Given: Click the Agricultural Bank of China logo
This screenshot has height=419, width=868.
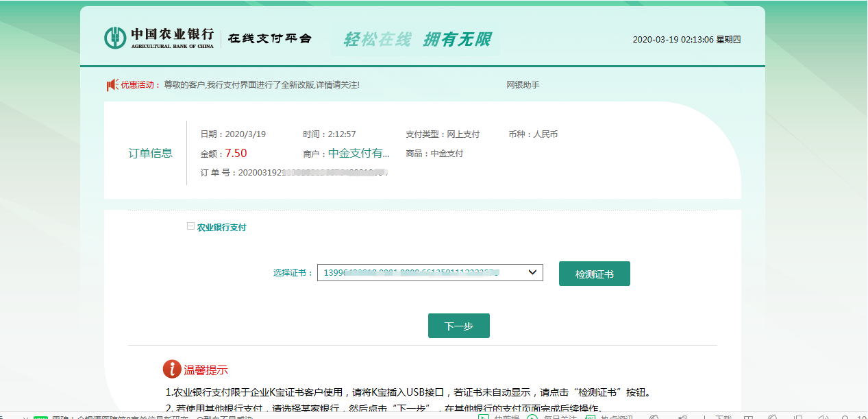Looking at the screenshot, I should (113, 38).
